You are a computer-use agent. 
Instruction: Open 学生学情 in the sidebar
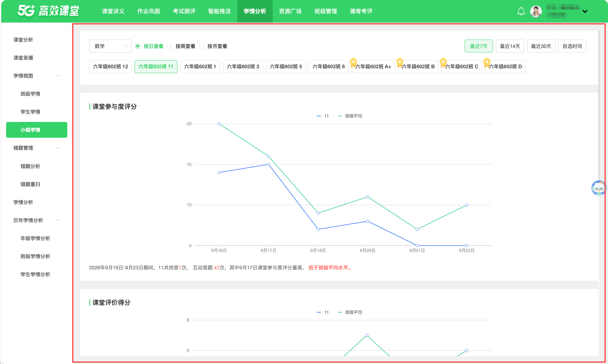tap(30, 112)
